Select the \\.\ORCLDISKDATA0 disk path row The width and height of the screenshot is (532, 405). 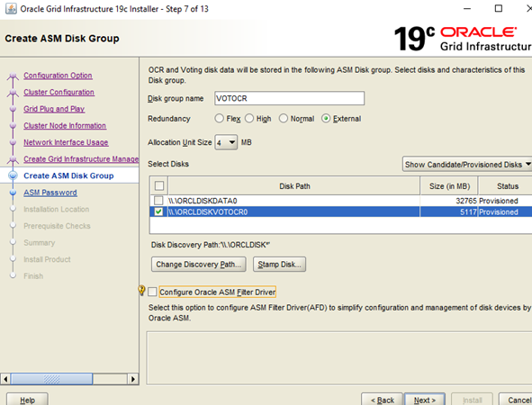(x=293, y=201)
